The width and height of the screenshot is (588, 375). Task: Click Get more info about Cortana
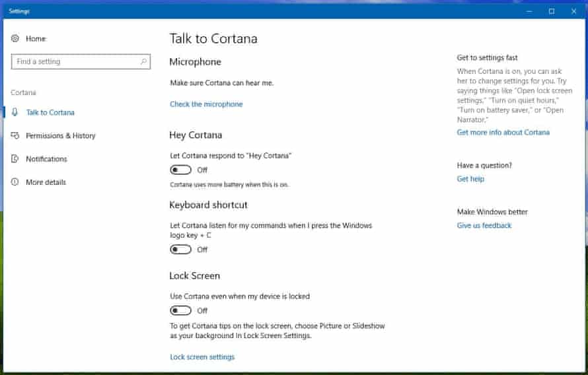tap(503, 132)
